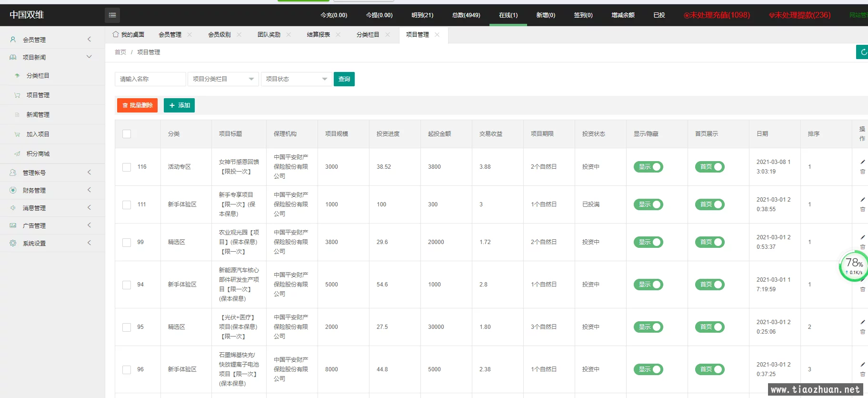
Task: Click the 批量删除 button
Action: pos(137,105)
